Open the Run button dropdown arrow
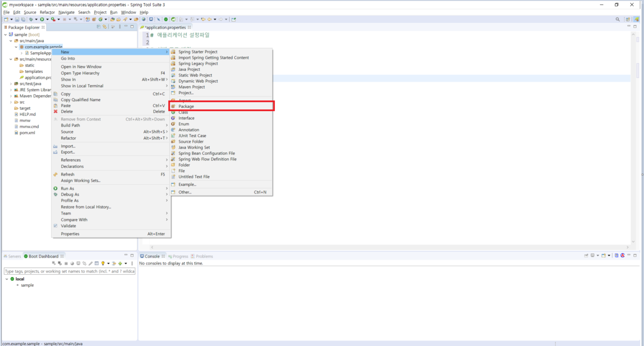Screen dimensions: 644x346 point(47,19)
